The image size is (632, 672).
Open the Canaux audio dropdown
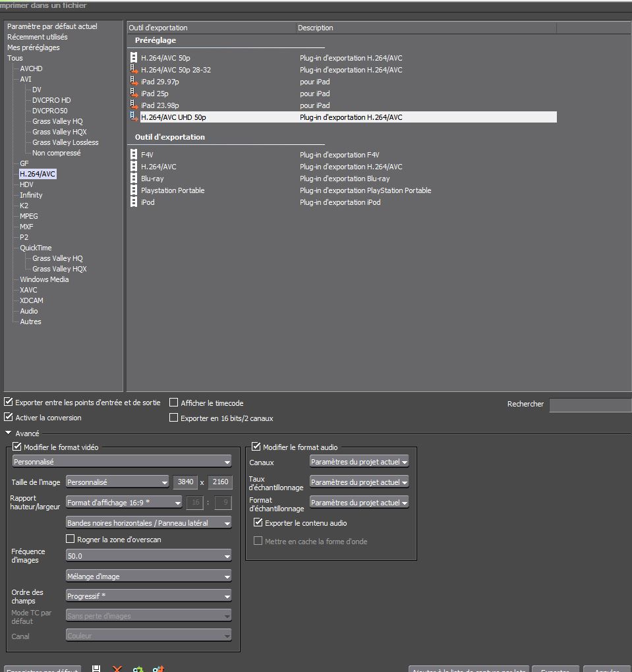359,462
